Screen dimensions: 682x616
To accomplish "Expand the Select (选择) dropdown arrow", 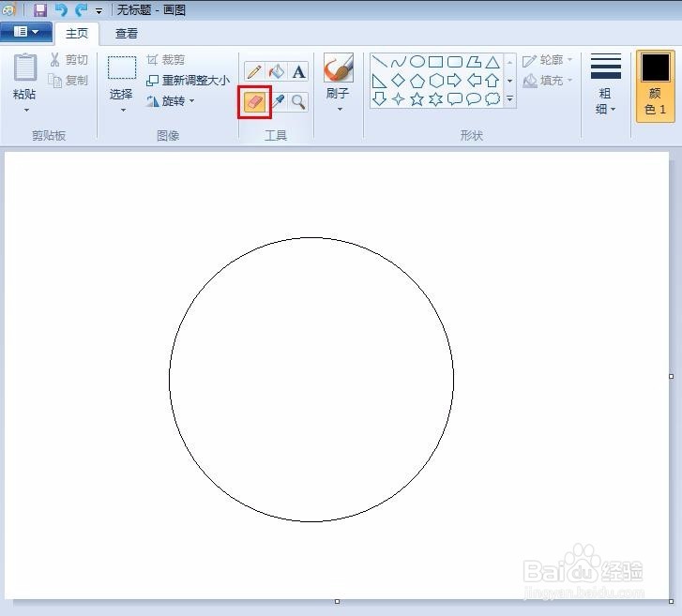I will 123,111.
